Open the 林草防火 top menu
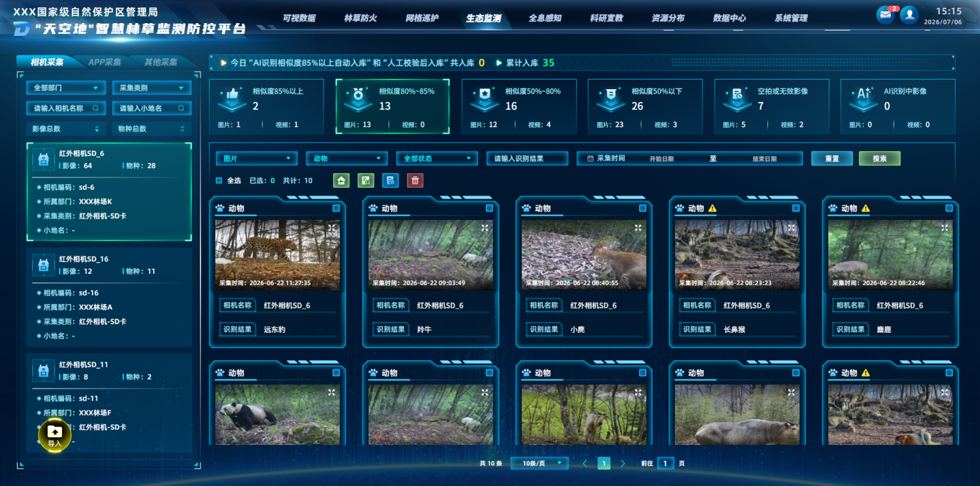The height and width of the screenshot is (486, 980). tap(361, 18)
